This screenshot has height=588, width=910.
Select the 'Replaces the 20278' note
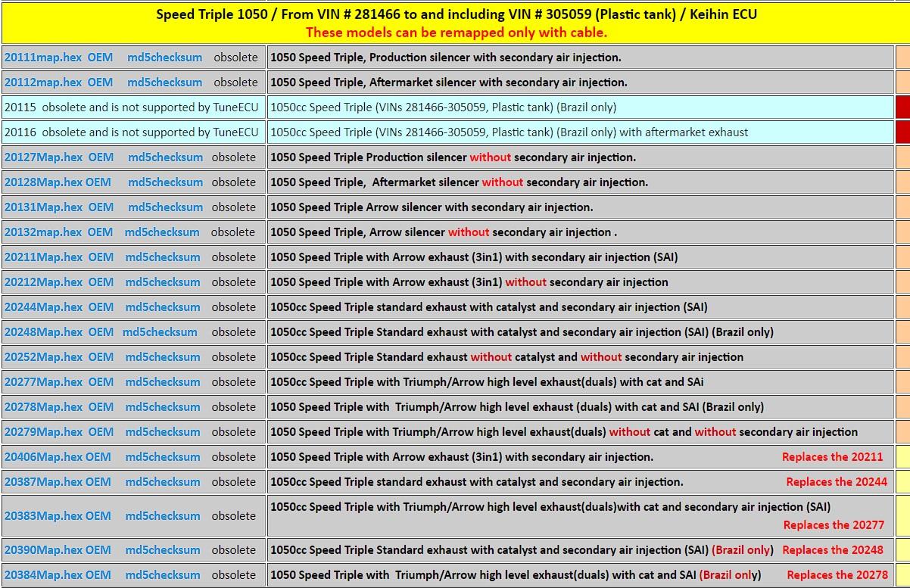click(837, 574)
